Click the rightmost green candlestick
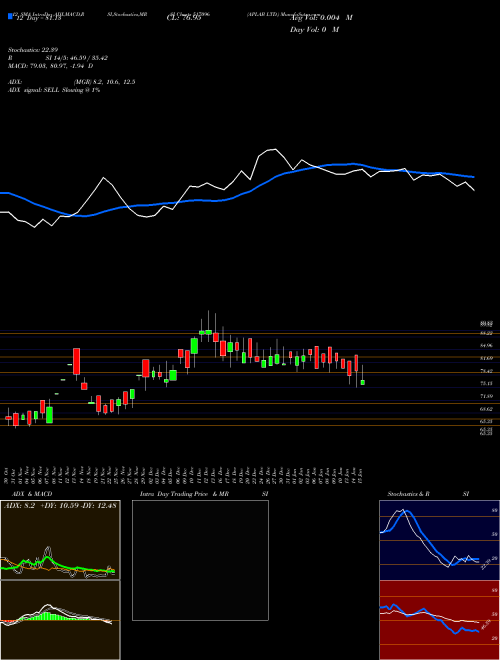500x660 pixels. click(x=363, y=382)
